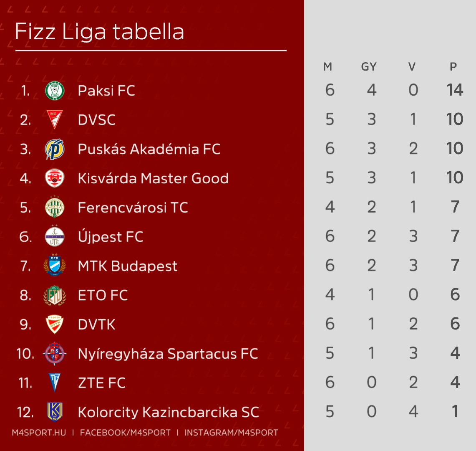Click the P points column header
The height and width of the screenshot is (451, 476).
click(x=453, y=66)
